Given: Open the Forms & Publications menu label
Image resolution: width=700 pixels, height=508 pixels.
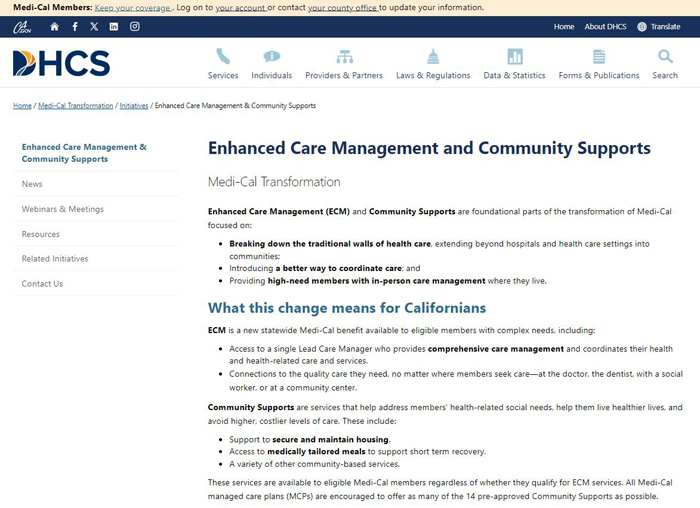Looking at the screenshot, I should (599, 75).
